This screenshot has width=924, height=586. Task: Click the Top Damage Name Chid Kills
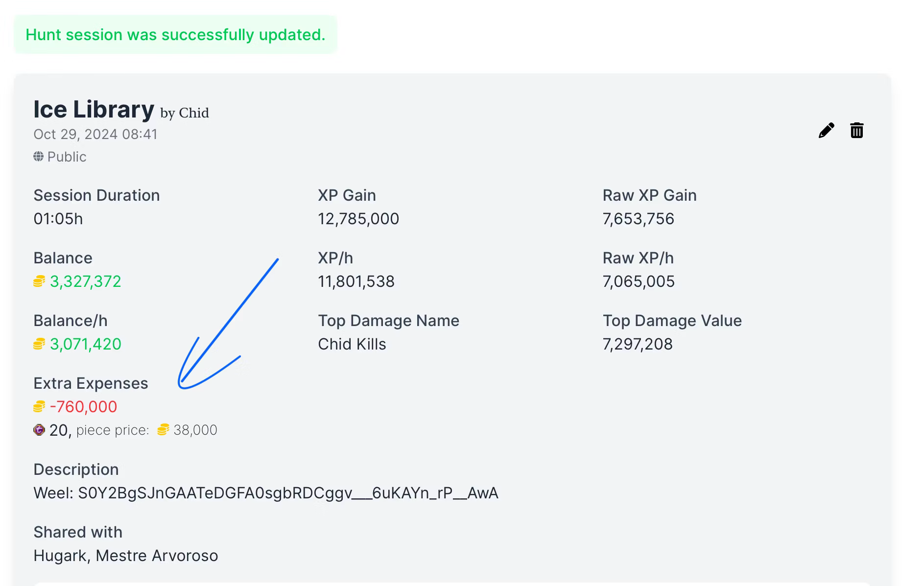click(x=352, y=344)
